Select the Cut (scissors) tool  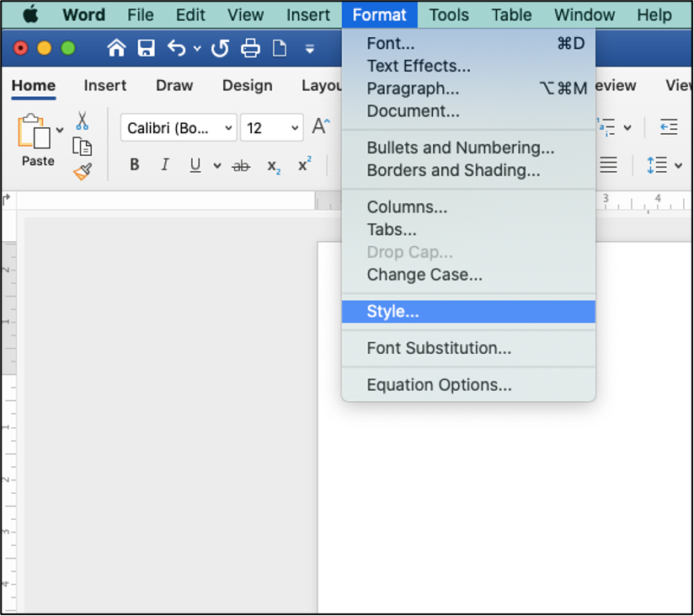(82, 120)
